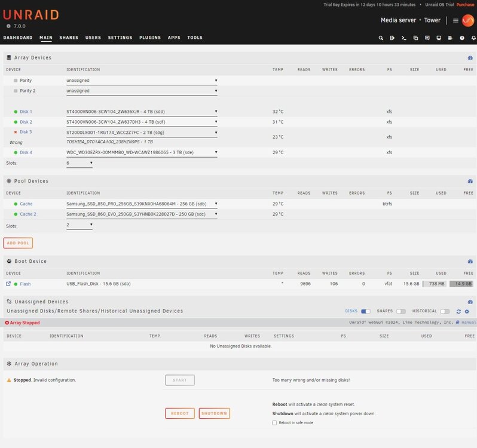Click the START array button
The width and height of the screenshot is (477, 448).
click(180, 380)
